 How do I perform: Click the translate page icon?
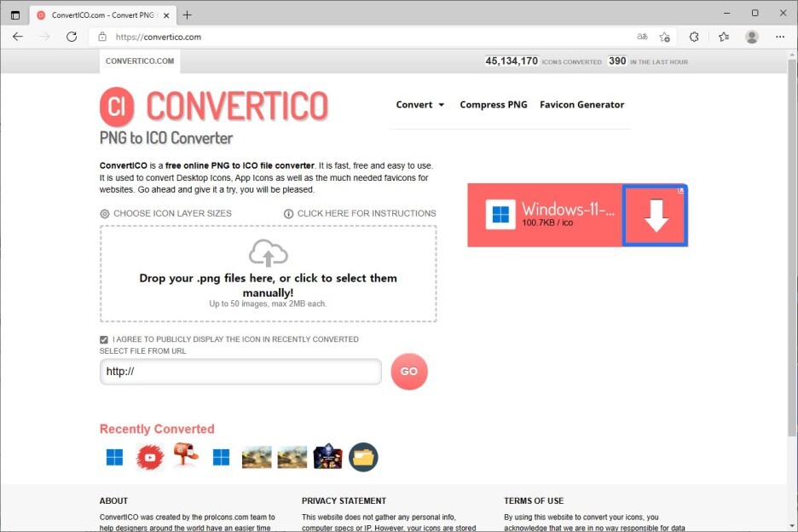tap(642, 37)
